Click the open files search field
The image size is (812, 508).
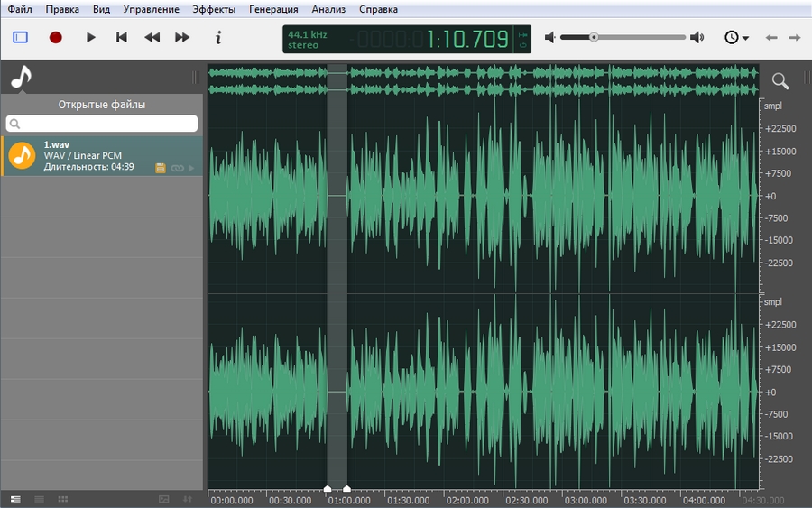[101, 124]
